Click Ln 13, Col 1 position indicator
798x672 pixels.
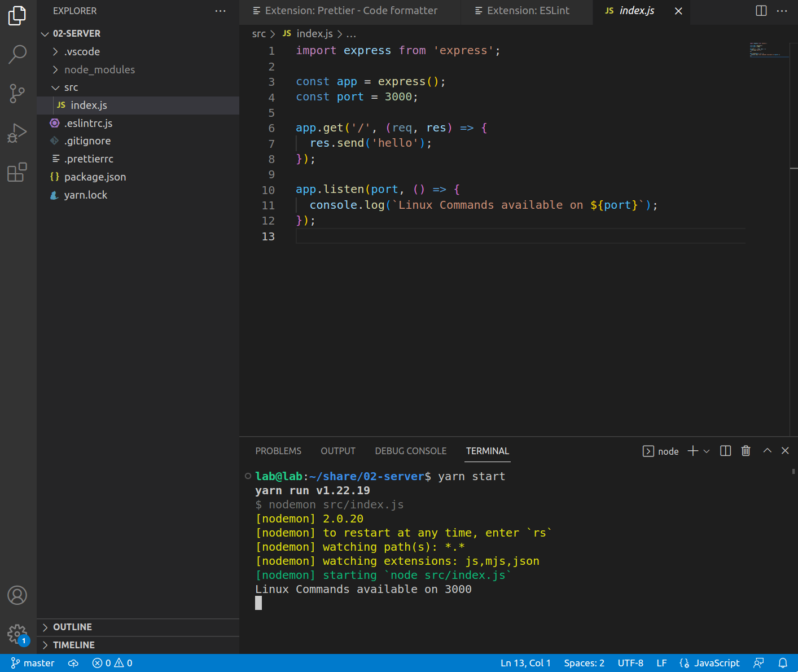point(525,663)
